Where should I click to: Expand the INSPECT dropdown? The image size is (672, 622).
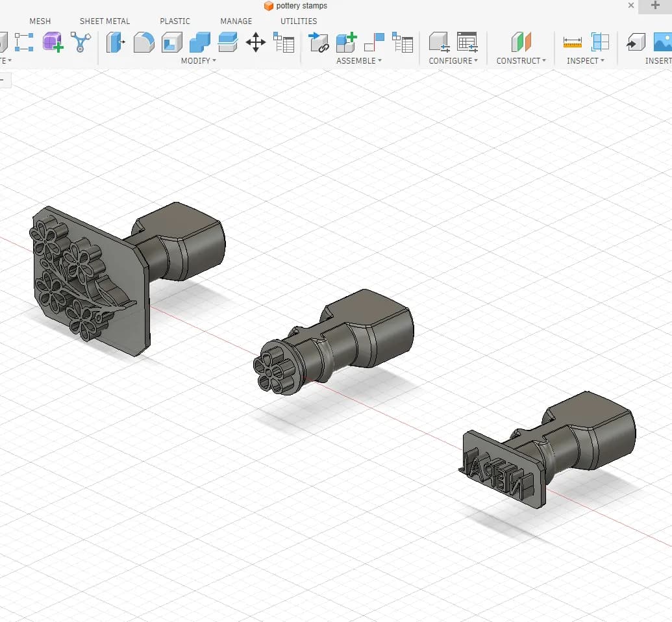point(586,61)
